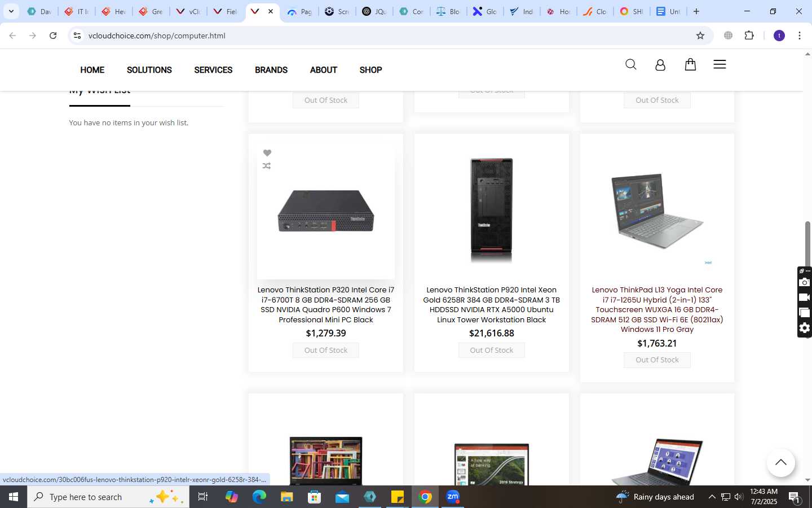This screenshot has width=812, height=508.
Task: Open Mail app from taskbar
Action: click(x=342, y=497)
